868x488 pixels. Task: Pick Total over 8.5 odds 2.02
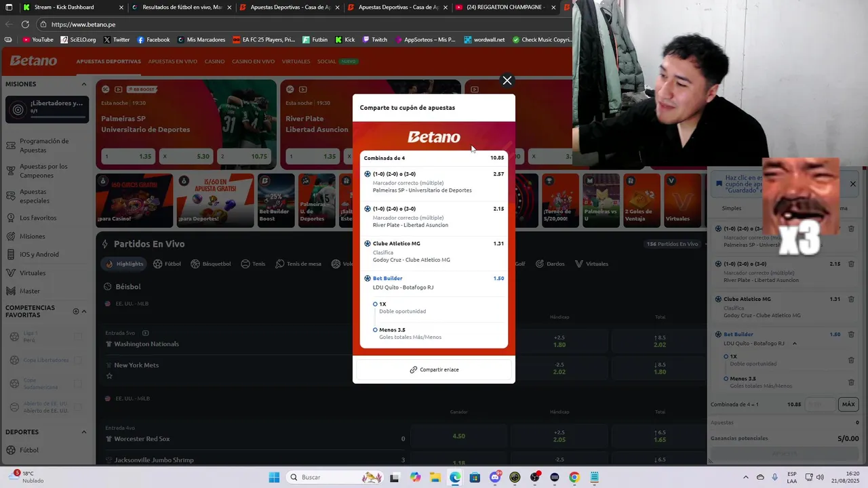click(x=660, y=341)
